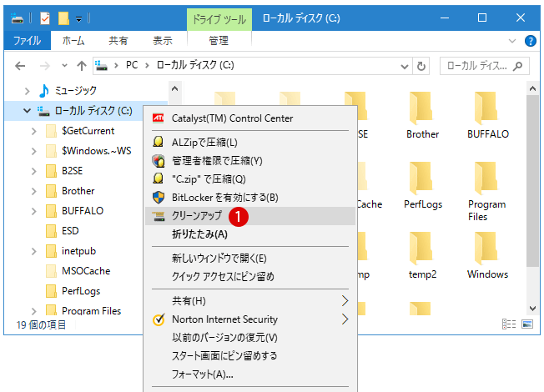Choose クイック アクセスにピン留め

(250, 277)
